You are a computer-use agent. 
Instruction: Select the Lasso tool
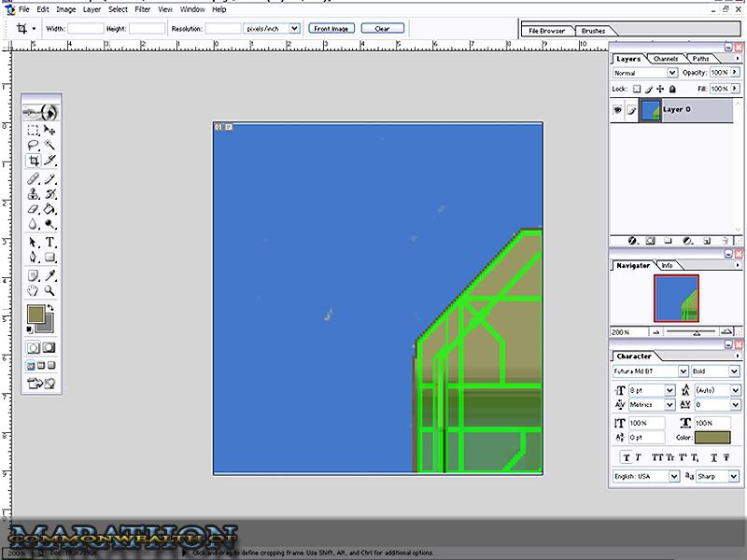33,146
